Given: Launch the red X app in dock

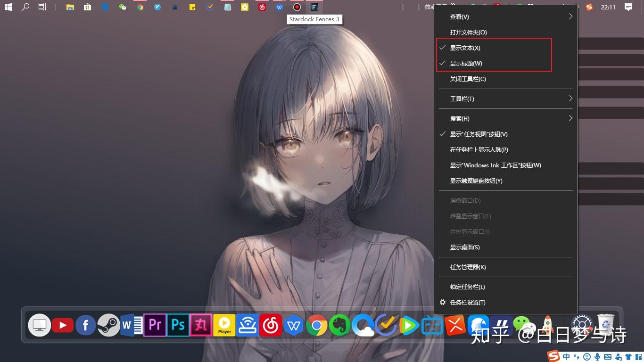Looking at the screenshot, I should coord(455,325).
